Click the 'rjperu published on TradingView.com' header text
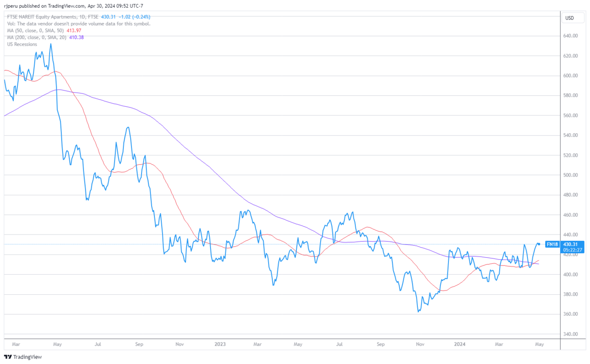This screenshot has height=364, width=590. click(x=44, y=6)
